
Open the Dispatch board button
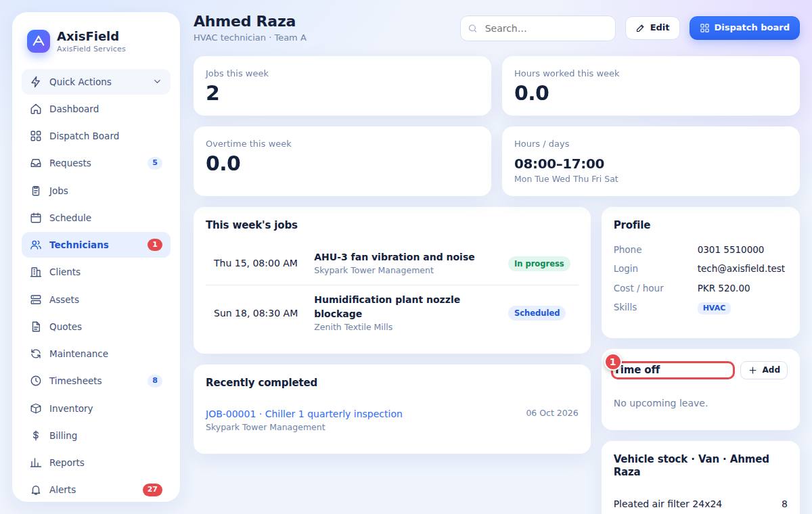pyautogui.click(x=744, y=28)
